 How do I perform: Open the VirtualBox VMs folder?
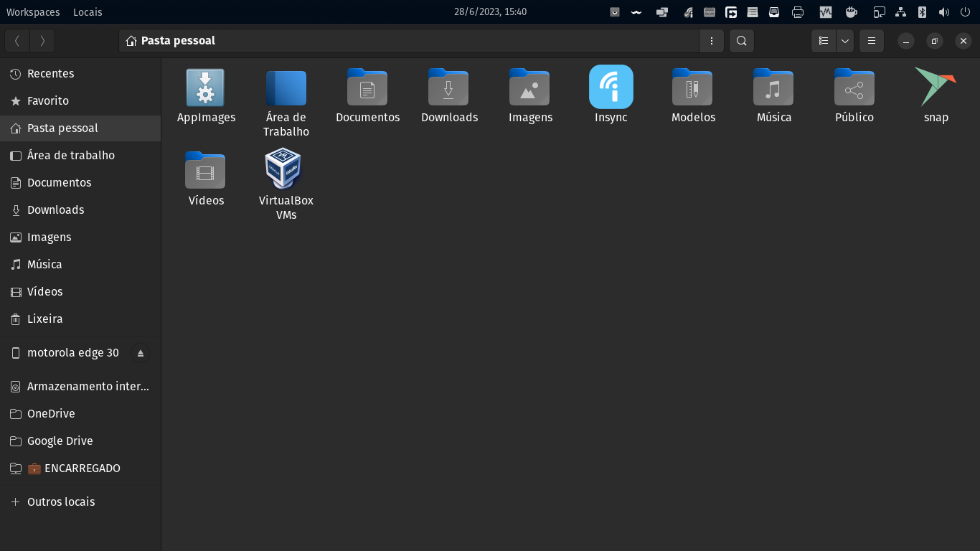(286, 169)
